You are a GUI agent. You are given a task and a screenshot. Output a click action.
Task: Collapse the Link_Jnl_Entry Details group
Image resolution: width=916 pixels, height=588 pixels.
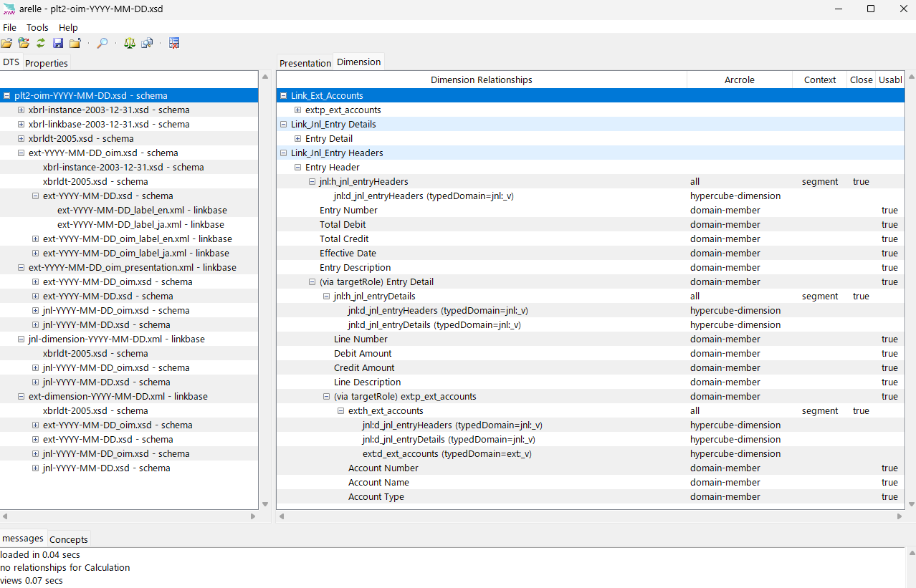click(284, 124)
